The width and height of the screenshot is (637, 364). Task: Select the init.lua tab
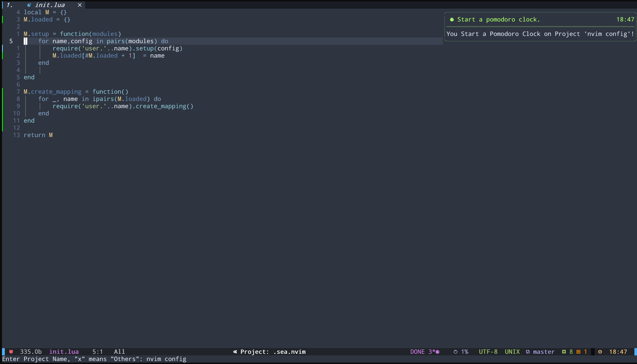pyautogui.click(x=50, y=5)
